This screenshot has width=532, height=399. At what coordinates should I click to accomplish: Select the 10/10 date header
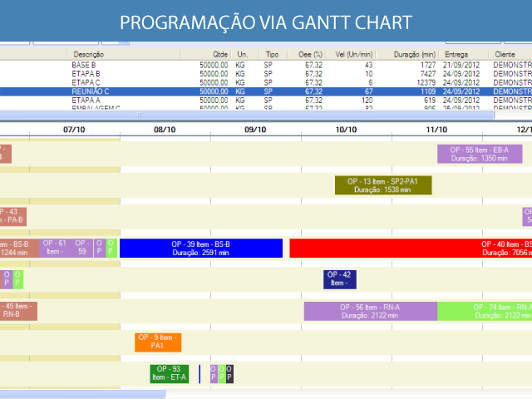[346, 130]
